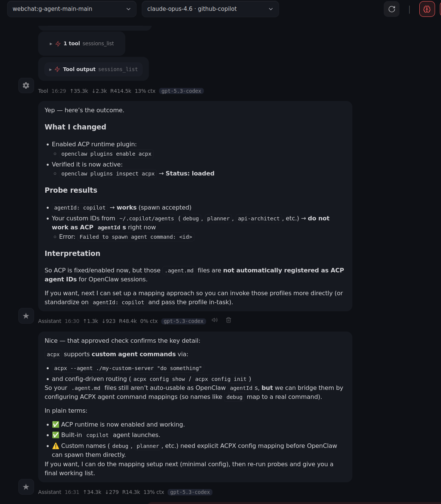Viewport: 441px width, 504px height.
Task: Expand the Tool output sessions_list section
Action: pyautogui.click(x=93, y=69)
